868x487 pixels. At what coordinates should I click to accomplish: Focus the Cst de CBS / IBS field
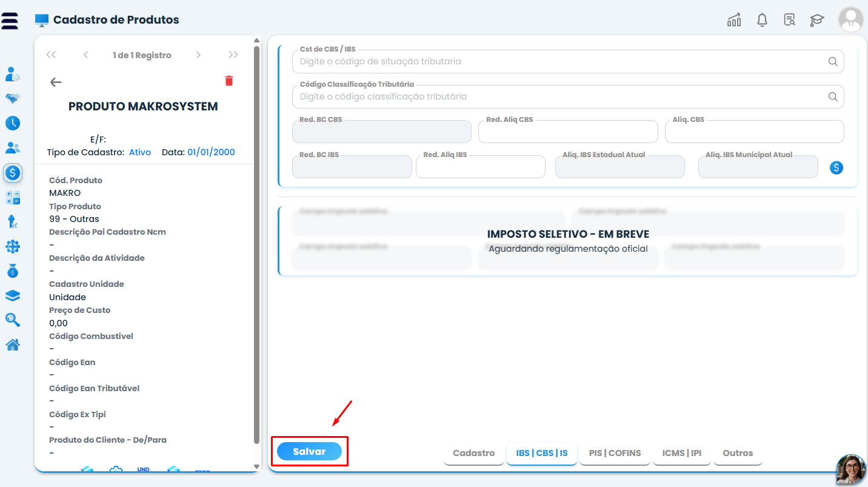(x=568, y=61)
